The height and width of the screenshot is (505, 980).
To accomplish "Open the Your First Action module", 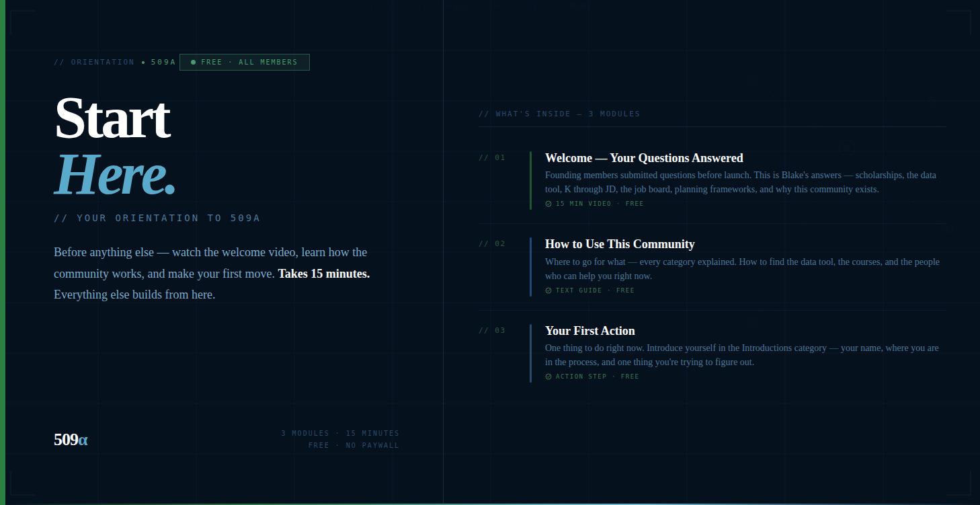I will [x=590, y=331].
